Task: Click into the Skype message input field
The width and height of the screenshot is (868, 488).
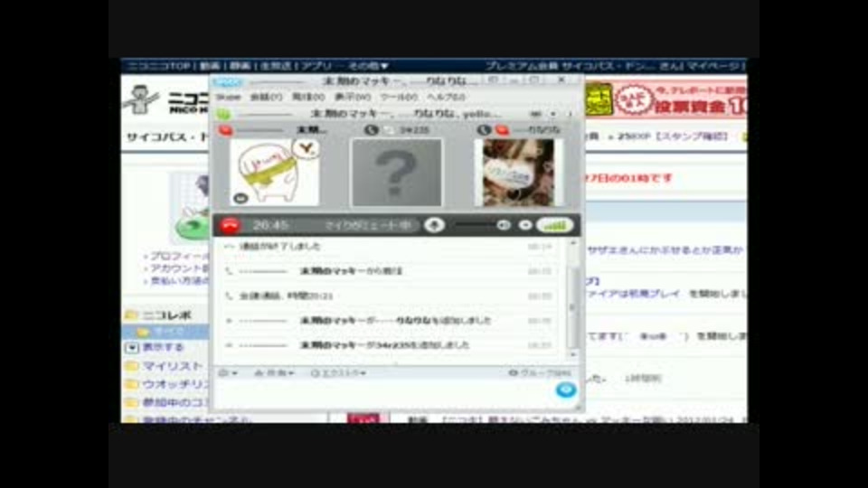Action: [x=385, y=395]
